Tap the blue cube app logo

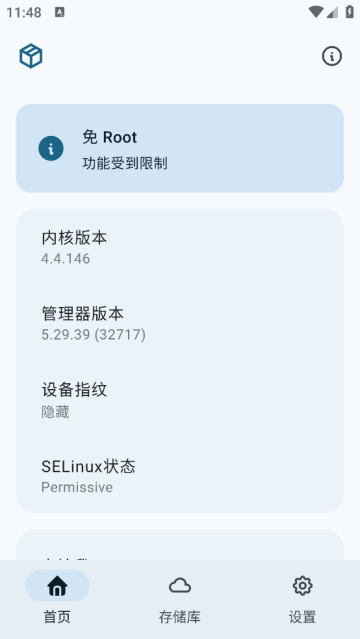pos(31,56)
